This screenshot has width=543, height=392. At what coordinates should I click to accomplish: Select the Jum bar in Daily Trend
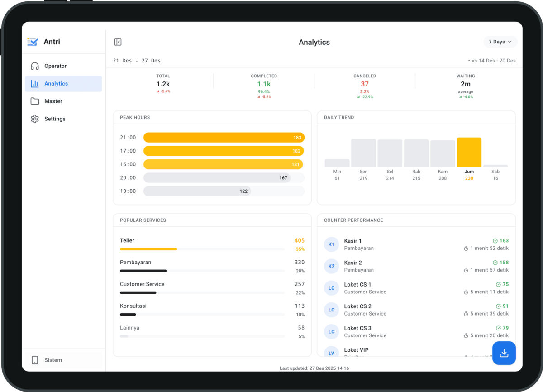469,152
